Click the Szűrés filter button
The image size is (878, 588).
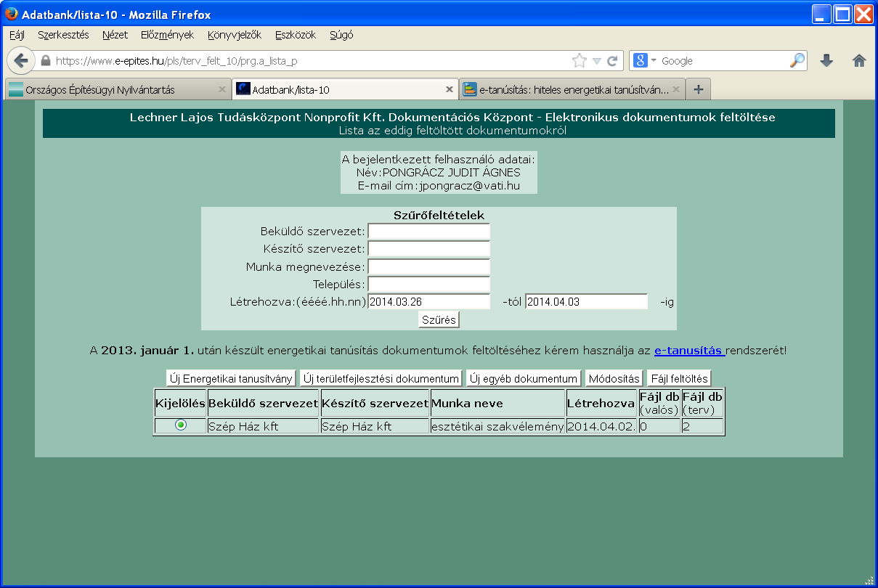coord(439,319)
